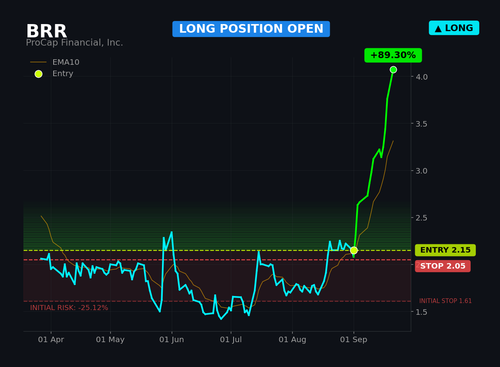Click the LONG POSITION OPEN banner

pyautogui.click(x=251, y=29)
